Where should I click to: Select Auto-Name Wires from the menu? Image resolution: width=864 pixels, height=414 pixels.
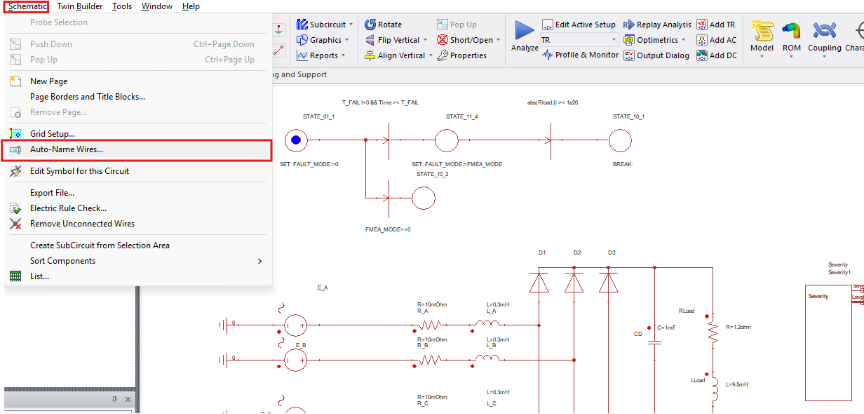(x=66, y=150)
